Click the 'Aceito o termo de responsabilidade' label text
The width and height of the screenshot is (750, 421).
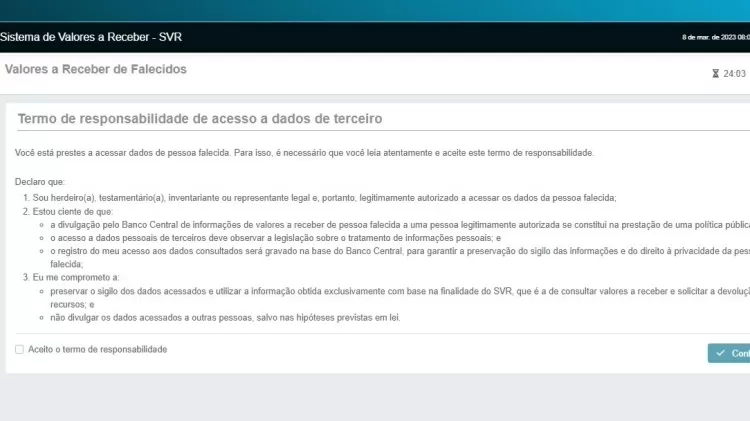tap(97, 350)
